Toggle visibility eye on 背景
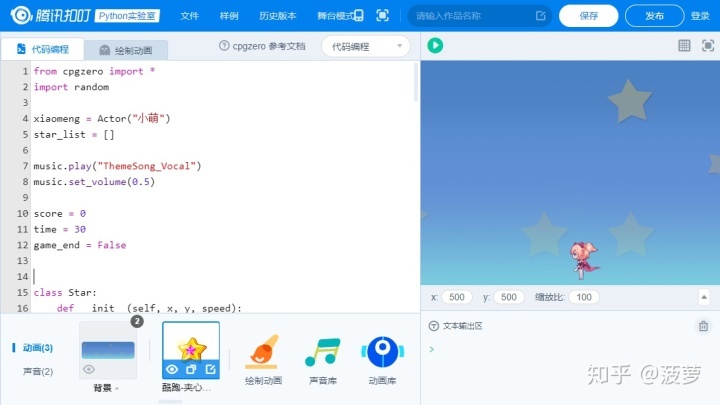This screenshot has height=405, width=720. (x=89, y=369)
